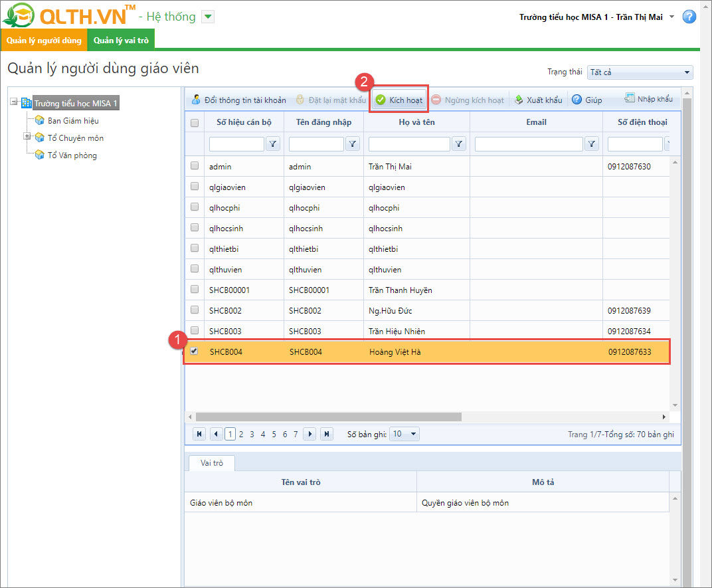Click Tổ Văn phòng folder icon
This screenshot has width=712, height=588.
click(x=39, y=155)
